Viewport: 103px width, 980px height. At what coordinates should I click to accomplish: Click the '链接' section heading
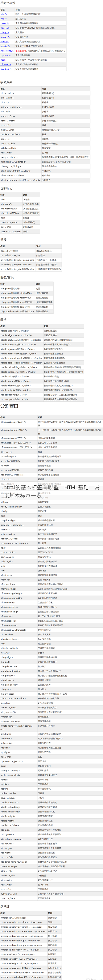click(3, 240)
